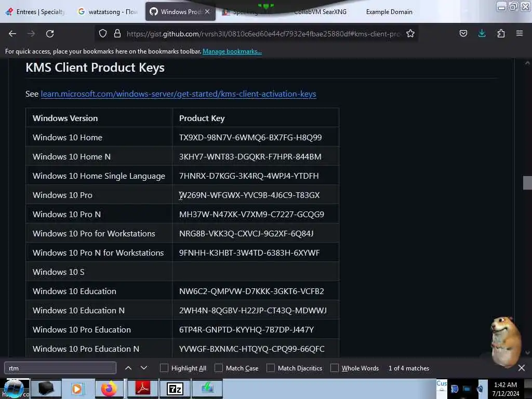This screenshot has height=399, width=532.
Task: Switch to the watzatsong tab
Action: [108, 12]
